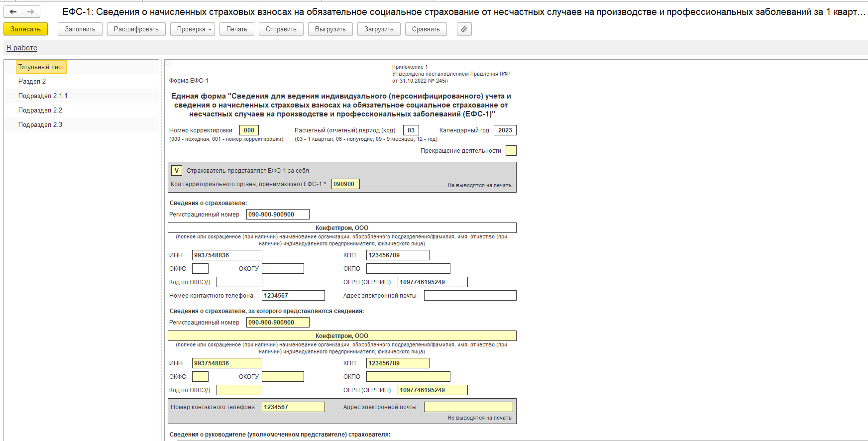Send the report using Отправить
Screen dimensions: 868x441
[281, 29]
